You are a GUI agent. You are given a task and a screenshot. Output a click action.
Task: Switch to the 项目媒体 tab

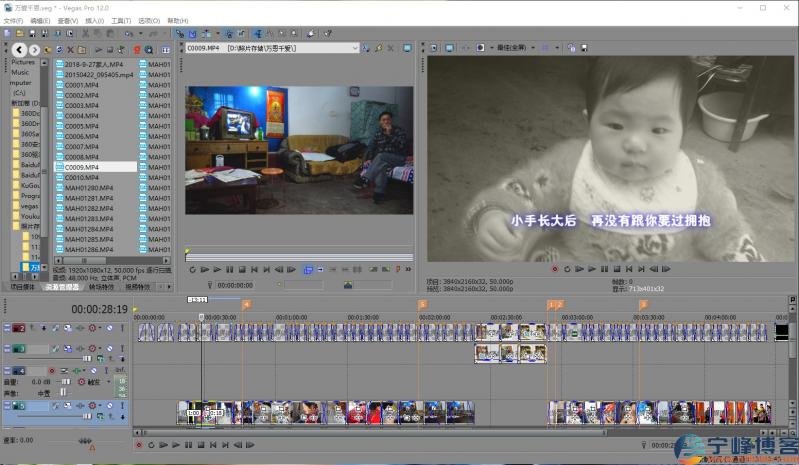tap(22, 287)
